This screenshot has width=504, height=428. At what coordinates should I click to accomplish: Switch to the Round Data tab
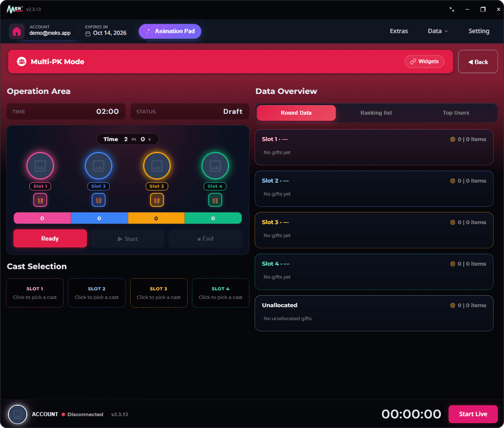(x=296, y=113)
